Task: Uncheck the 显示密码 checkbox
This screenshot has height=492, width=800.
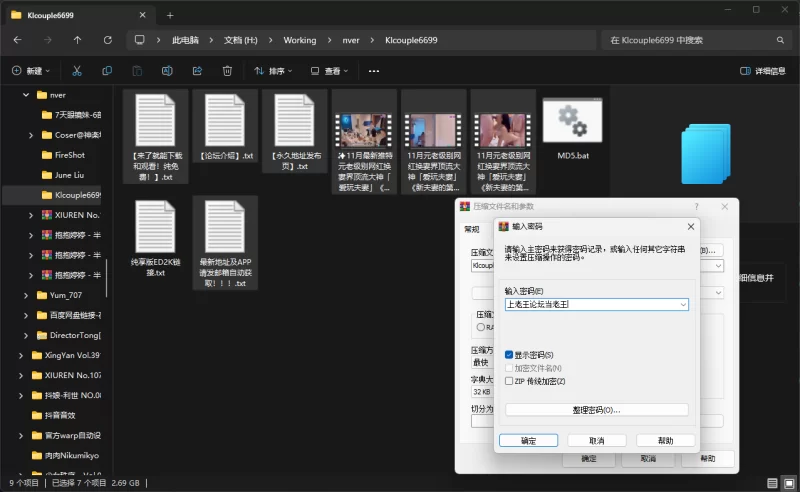Action: (509, 354)
